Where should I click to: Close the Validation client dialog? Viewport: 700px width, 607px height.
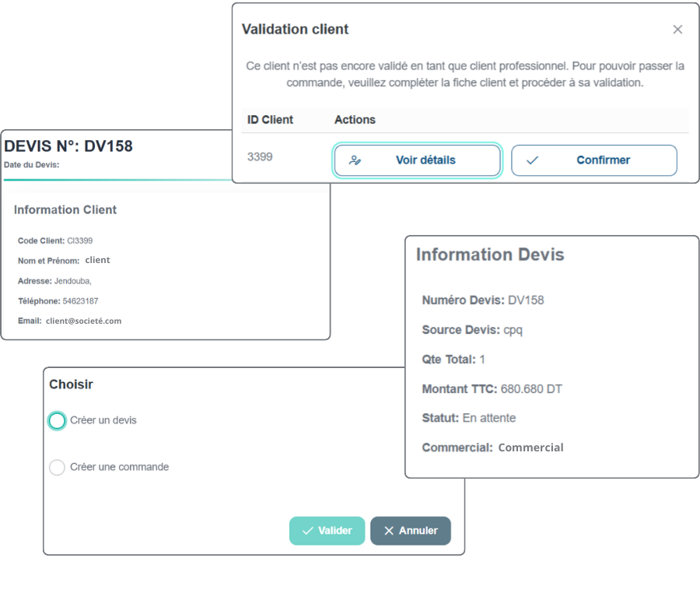(x=677, y=30)
